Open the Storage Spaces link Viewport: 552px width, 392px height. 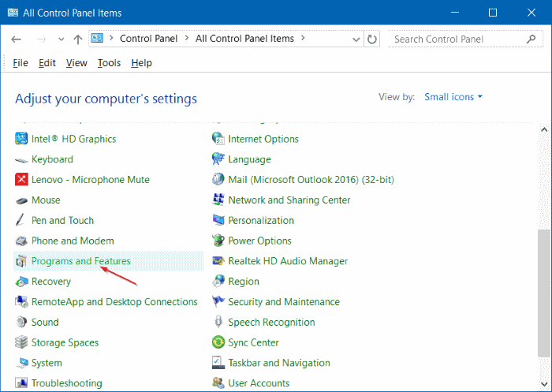pos(65,342)
